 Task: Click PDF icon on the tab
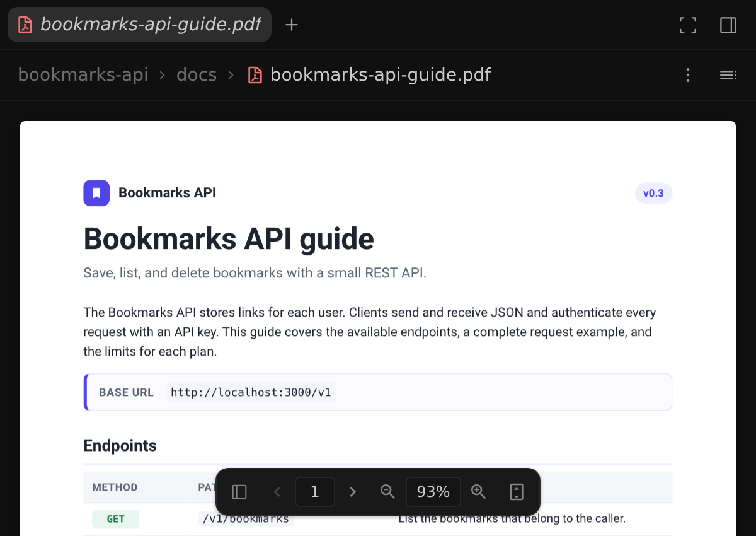(25, 25)
